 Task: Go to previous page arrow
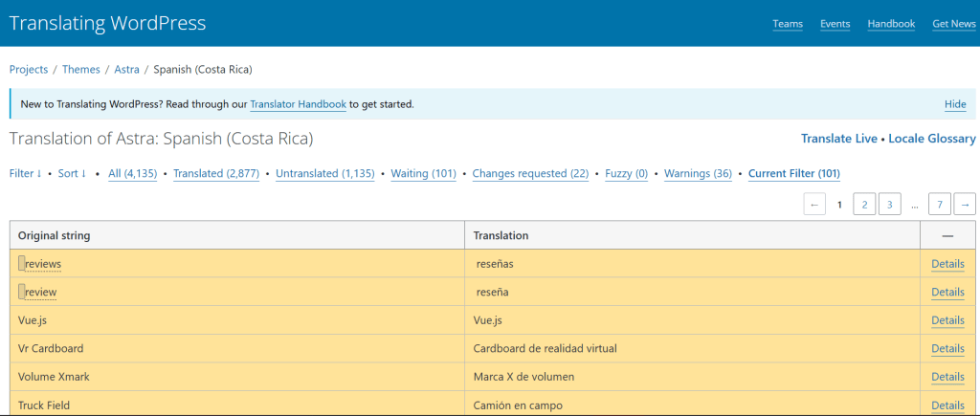click(x=814, y=205)
